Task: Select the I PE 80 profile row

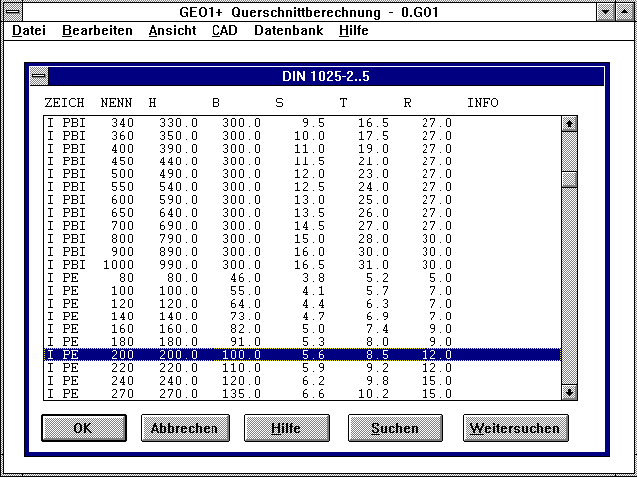Action: pyautogui.click(x=300, y=276)
